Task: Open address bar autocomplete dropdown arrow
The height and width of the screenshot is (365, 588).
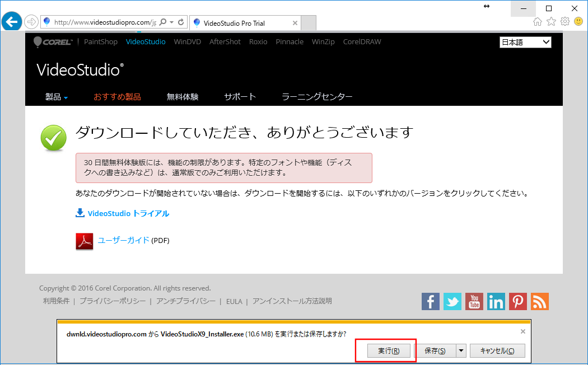Action: [172, 22]
